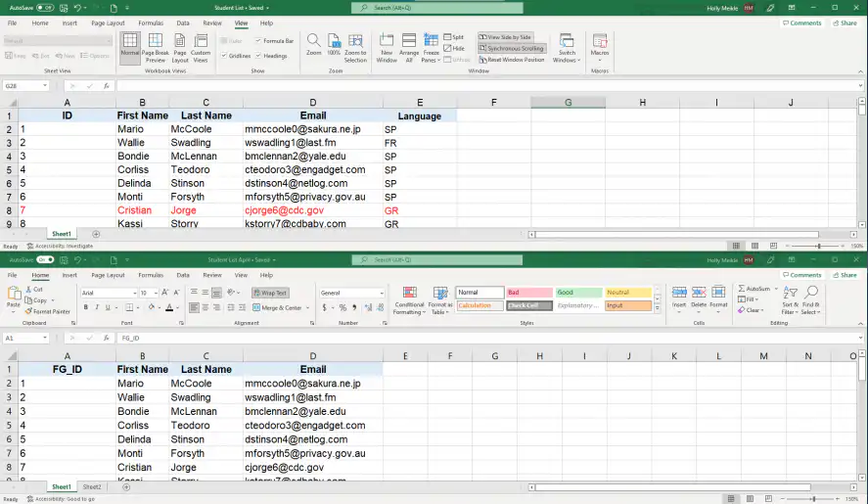
Task: Click Cut in bottom window clipboard group
Action: 34,289
